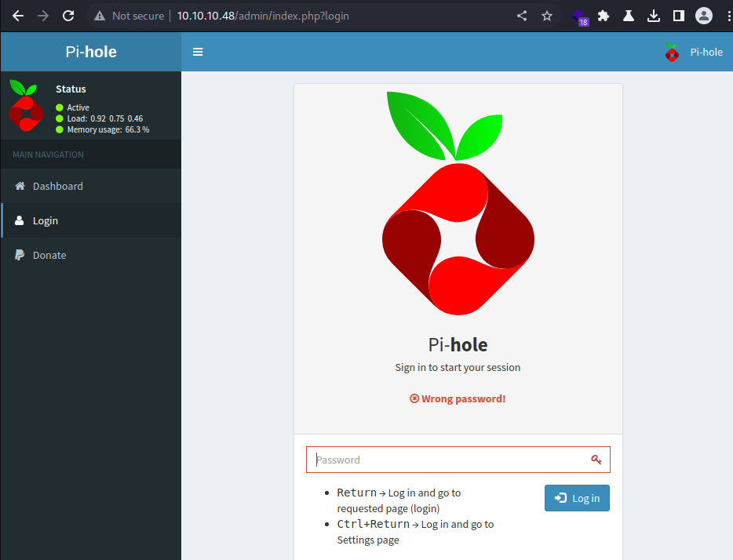Click the Pi-hole text in top-right navbar

coord(706,53)
